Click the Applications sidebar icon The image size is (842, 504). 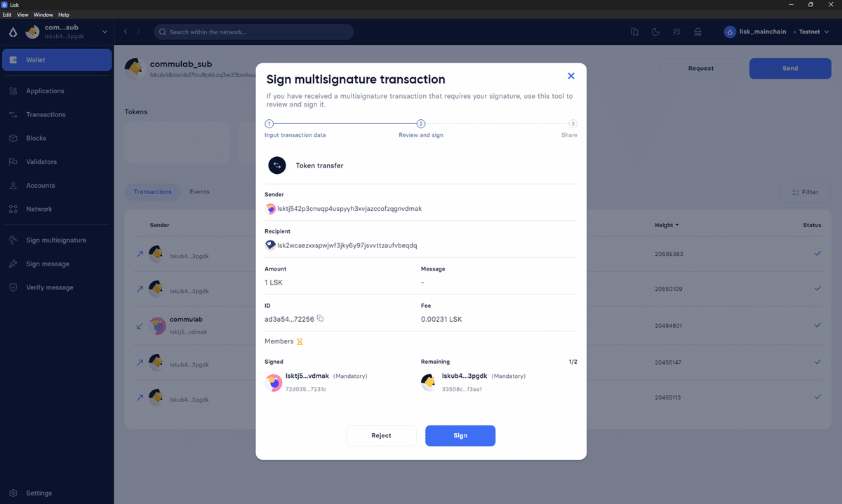13,91
